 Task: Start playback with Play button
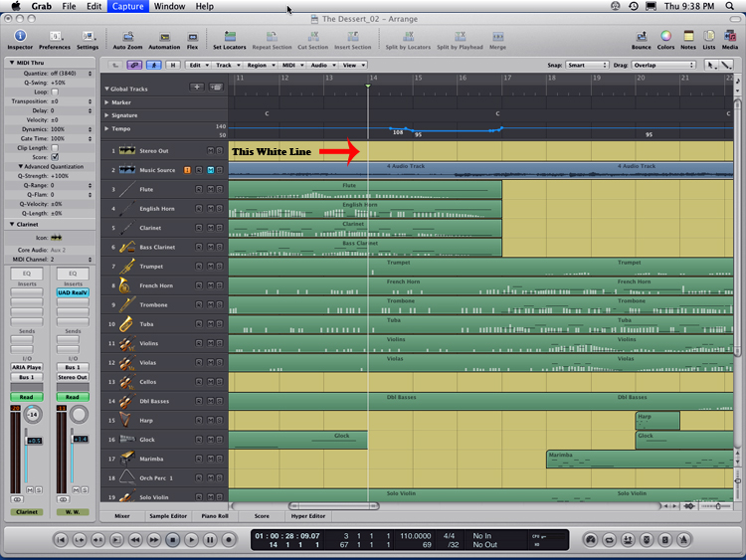click(191, 539)
